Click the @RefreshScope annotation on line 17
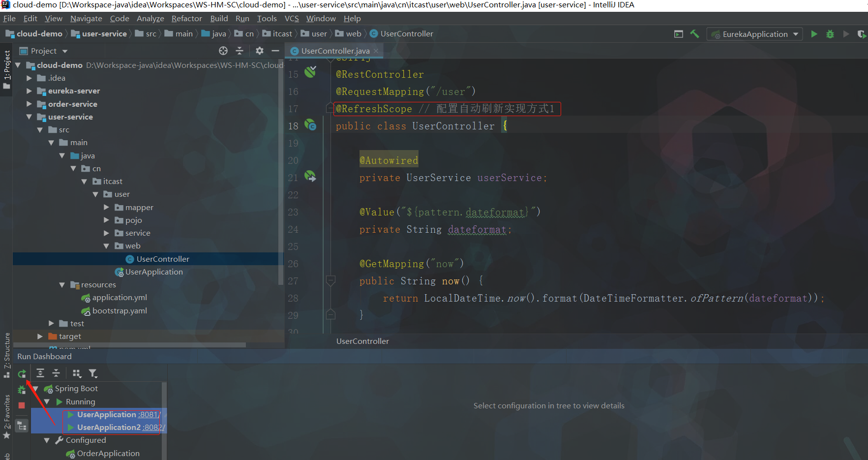This screenshot has width=868, height=460. tap(374, 109)
